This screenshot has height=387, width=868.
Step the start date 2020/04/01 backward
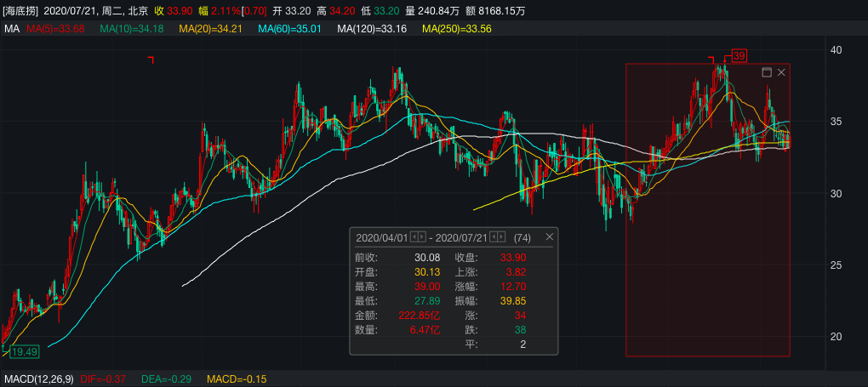click(x=414, y=237)
